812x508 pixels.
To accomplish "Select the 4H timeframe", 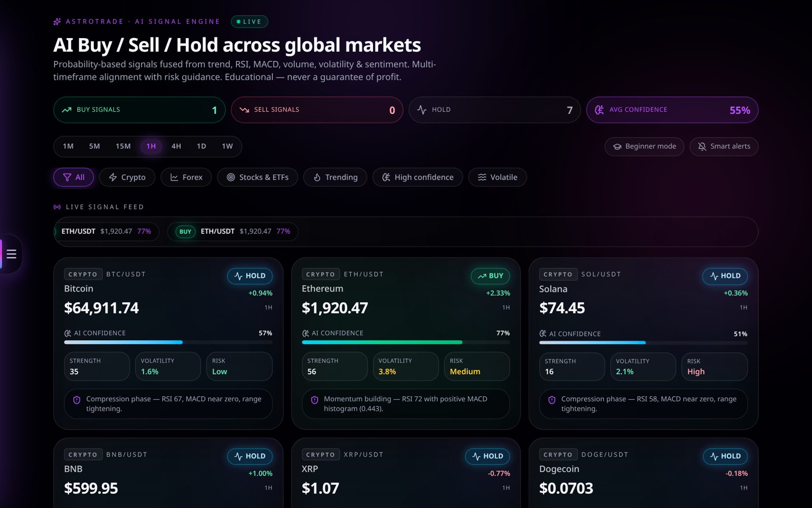I will (176, 146).
